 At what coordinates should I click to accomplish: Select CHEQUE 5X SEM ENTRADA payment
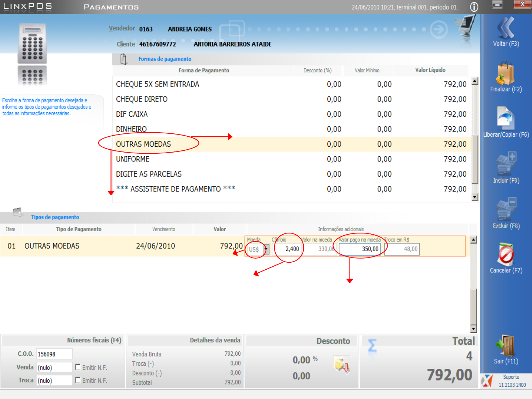[291, 84]
